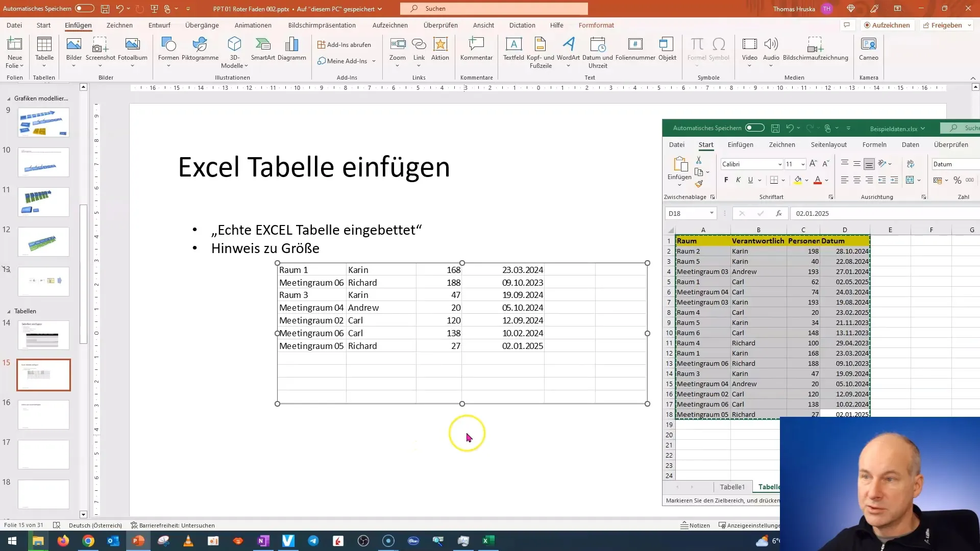
Task: Switch to Excel sheet tab Tabelle1
Action: (732, 487)
